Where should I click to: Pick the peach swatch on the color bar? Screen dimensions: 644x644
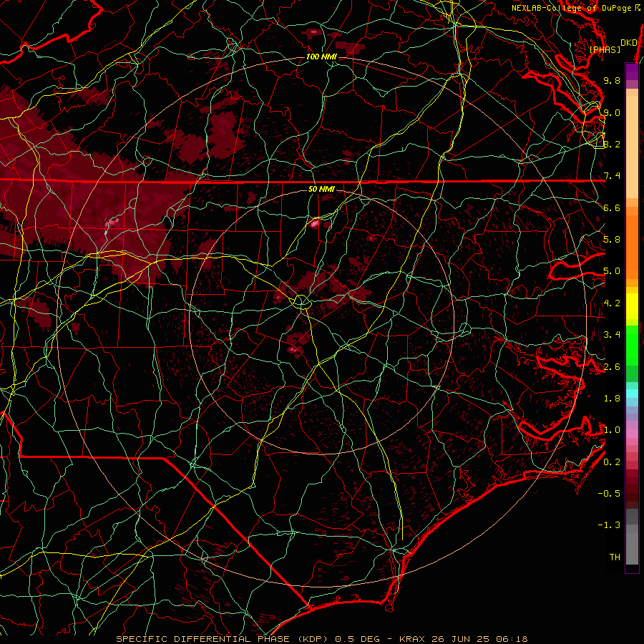[632, 147]
